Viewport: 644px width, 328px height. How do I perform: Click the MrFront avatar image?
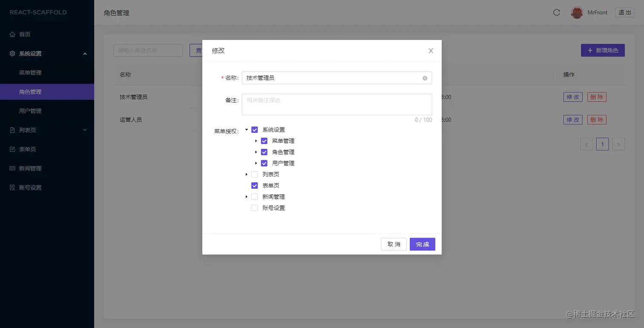pyautogui.click(x=577, y=12)
